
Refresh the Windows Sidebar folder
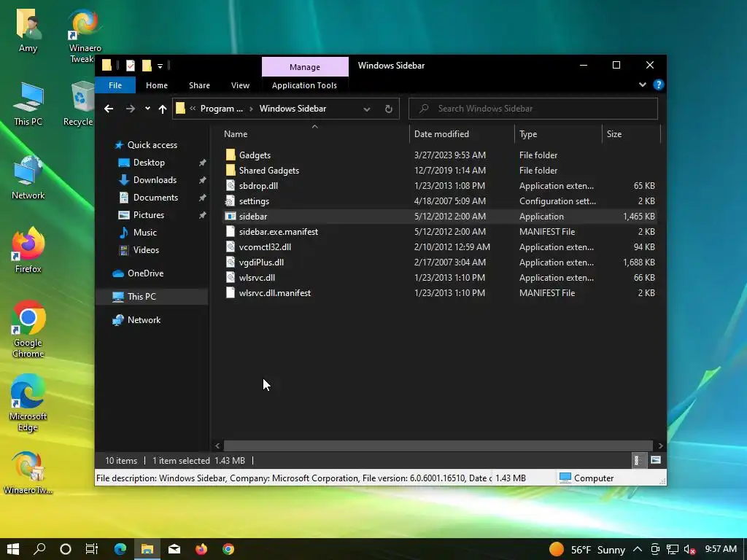388,109
